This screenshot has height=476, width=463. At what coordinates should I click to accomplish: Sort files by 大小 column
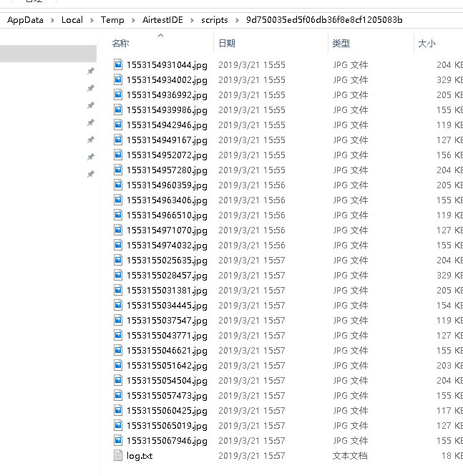point(427,44)
